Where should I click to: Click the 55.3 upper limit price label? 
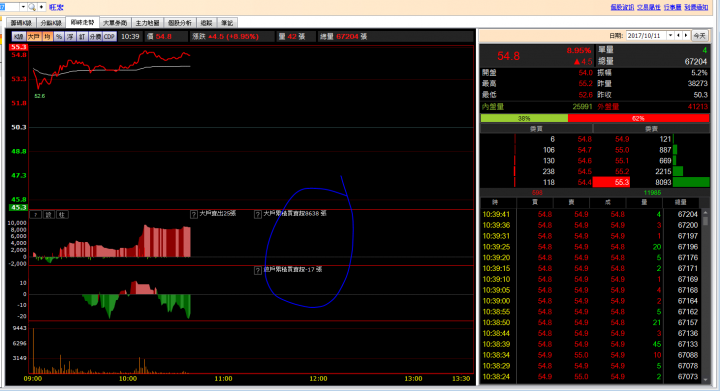click(19, 47)
